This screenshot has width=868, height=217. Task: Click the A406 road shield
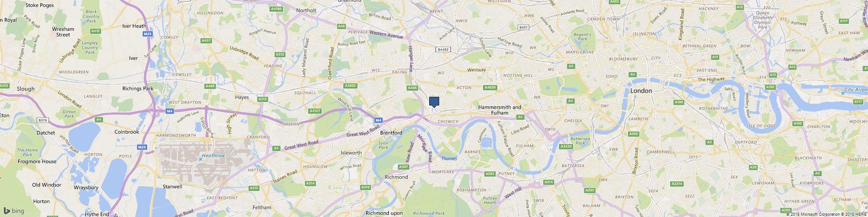point(413,88)
